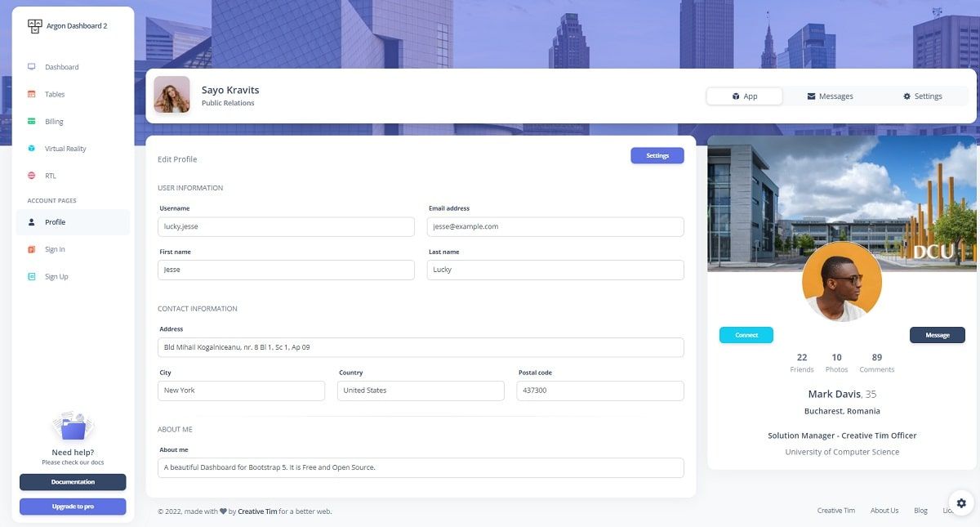Image resolution: width=980 pixels, height=527 pixels.
Task: Select the RTL globe icon
Action: pyautogui.click(x=31, y=175)
